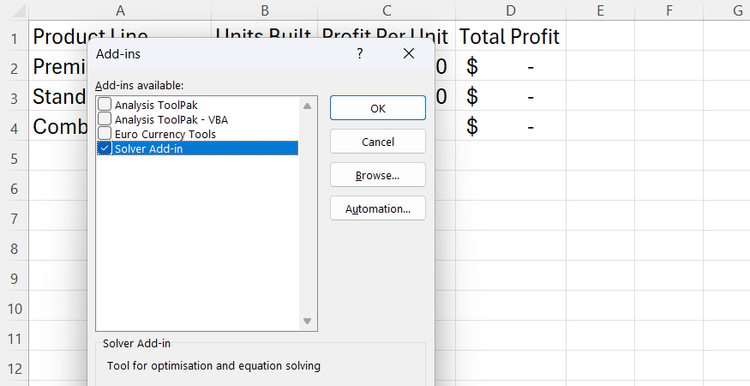Select row 3 header
The image size is (750, 386).
coord(14,98)
